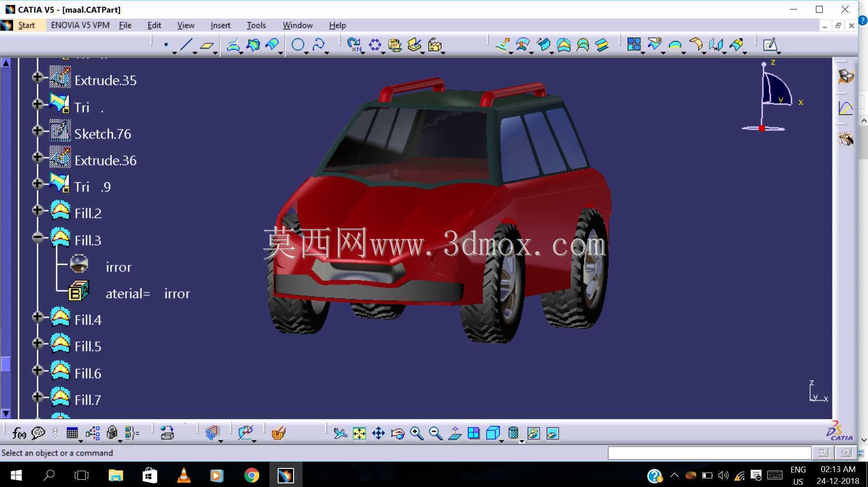The height and width of the screenshot is (487, 868).
Task: Select the Line creation tool
Action: 186,44
